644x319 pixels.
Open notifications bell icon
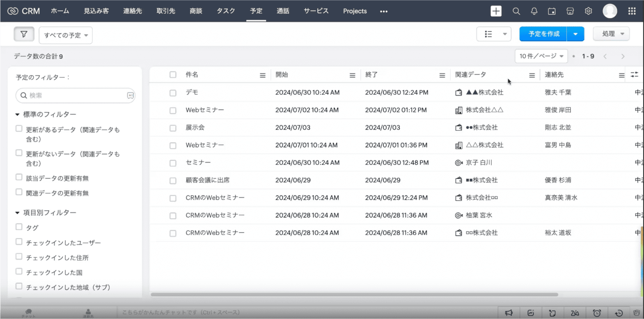click(534, 11)
